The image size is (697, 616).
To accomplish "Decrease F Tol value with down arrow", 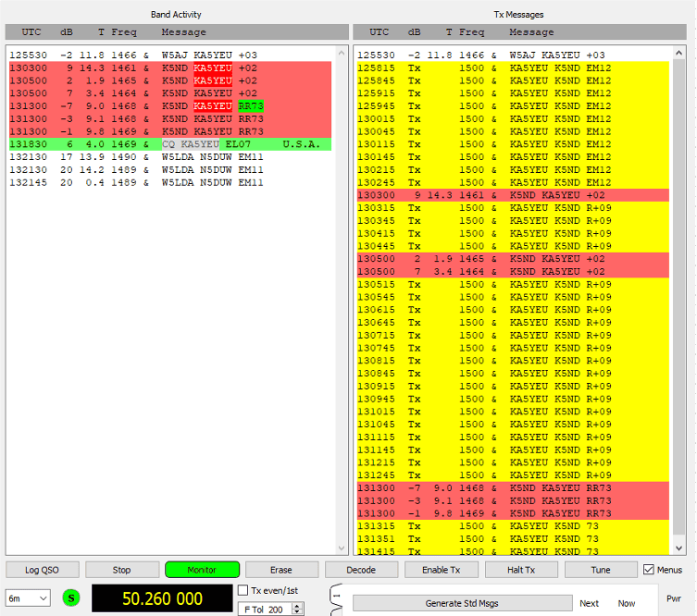I will [297, 612].
